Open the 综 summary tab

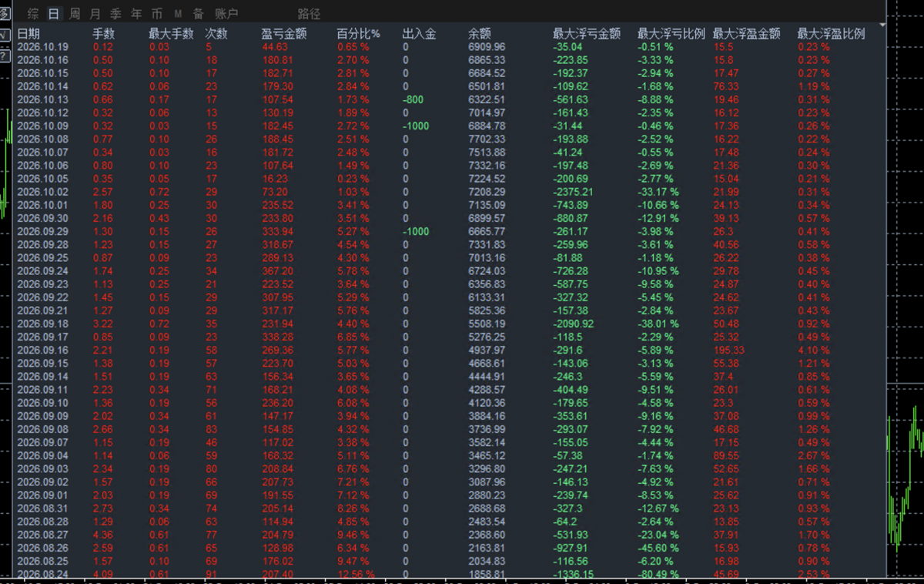click(x=33, y=14)
